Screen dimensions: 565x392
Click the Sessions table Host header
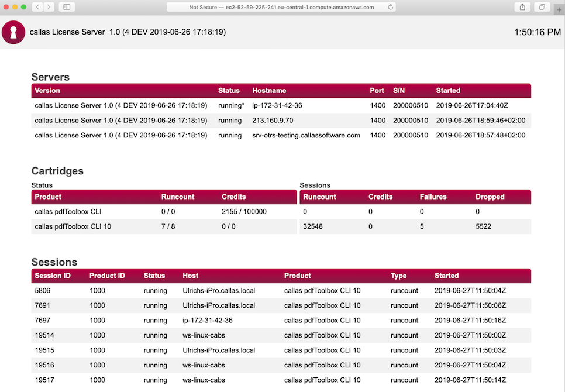(190, 276)
